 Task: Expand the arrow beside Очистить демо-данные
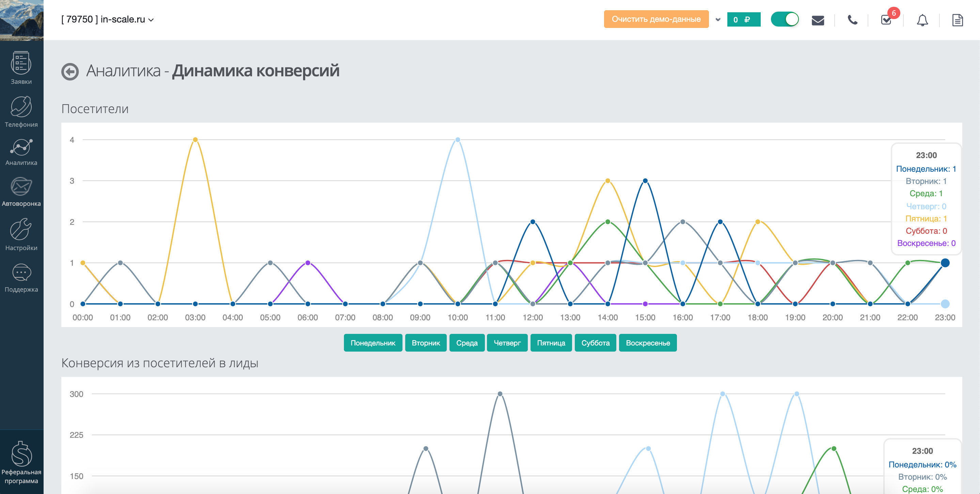(x=718, y=19)
